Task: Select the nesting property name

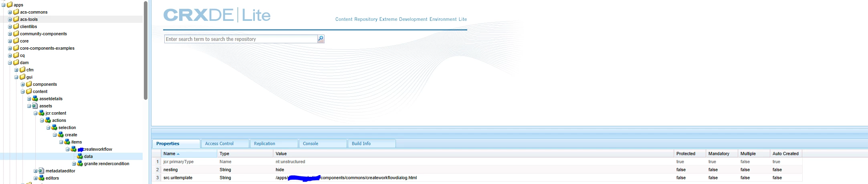Action: [x=170, y=170]
